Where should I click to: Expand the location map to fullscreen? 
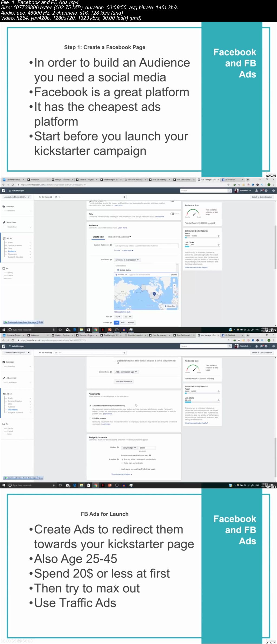coord(174,292)
